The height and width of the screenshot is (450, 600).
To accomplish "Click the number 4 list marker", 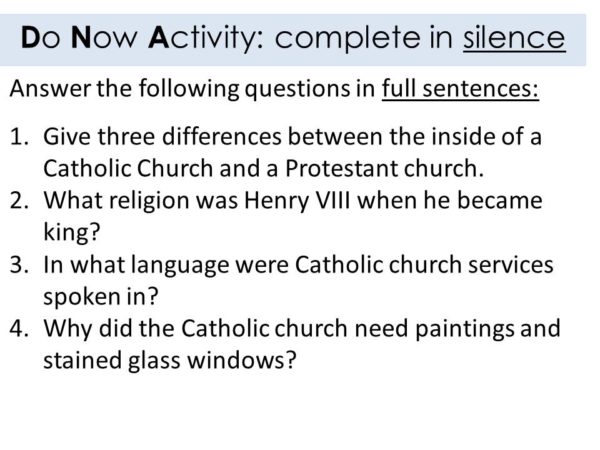I will coord(18,329).
